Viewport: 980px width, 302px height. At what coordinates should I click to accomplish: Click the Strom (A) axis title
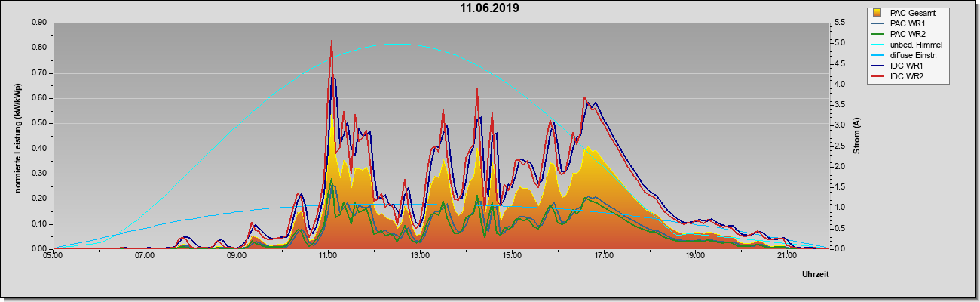coord(856,136)
